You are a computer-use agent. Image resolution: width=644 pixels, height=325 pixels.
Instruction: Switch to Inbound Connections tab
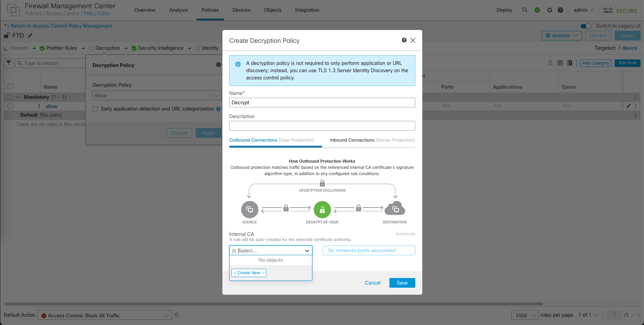pyautogui.click(x=372, y=140)
